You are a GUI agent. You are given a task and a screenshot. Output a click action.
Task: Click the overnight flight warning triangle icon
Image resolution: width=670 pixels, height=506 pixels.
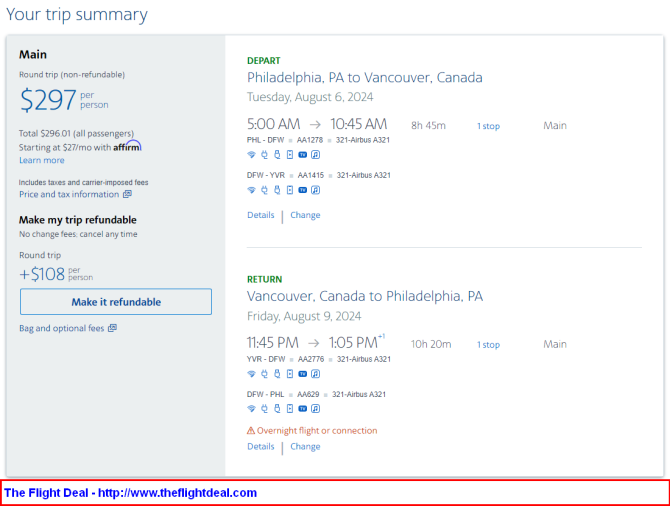(251, 430)
